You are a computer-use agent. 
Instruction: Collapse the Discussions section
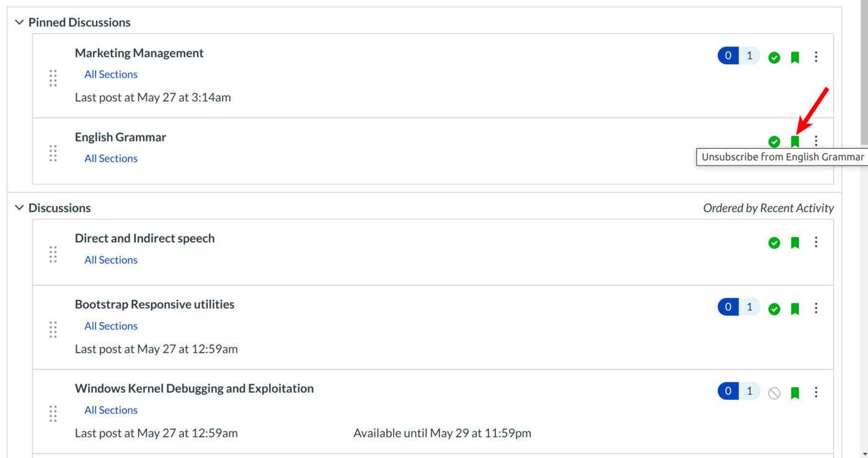click(19, 208)
